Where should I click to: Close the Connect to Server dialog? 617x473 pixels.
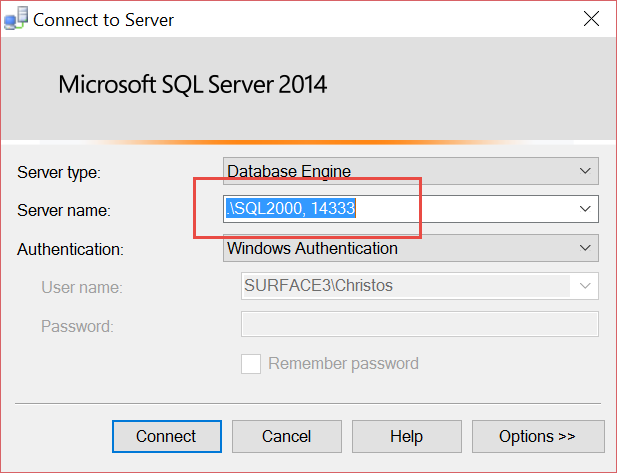pyautogui.click(x=591, y=18)
